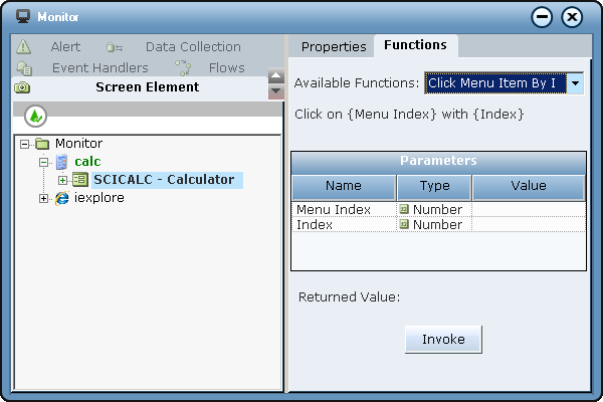Image resolution: width=603 pixels, height=402 pixels.
Task: Expand the iexplore tree node
Action: pyautogui.click(x=44, y=198)
